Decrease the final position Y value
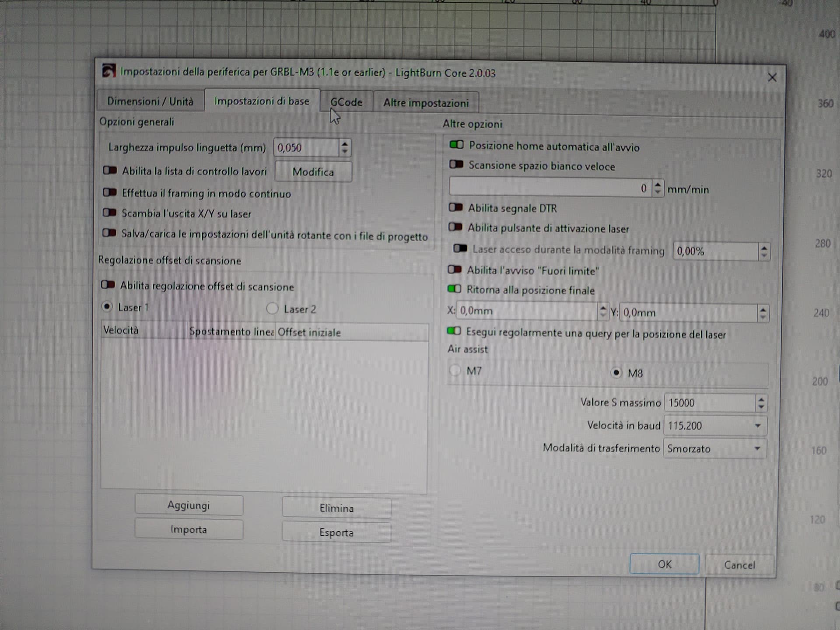 coord(763,317)
